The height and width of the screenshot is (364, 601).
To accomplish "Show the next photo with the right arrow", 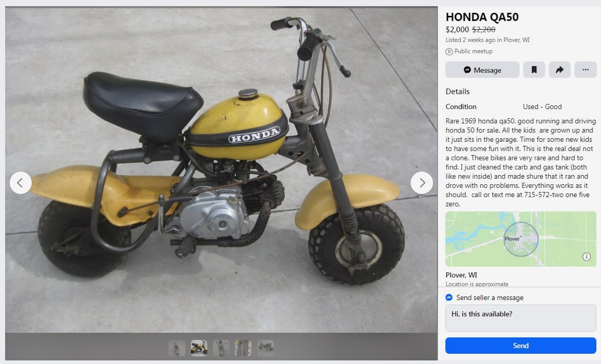I will [422, 183].
